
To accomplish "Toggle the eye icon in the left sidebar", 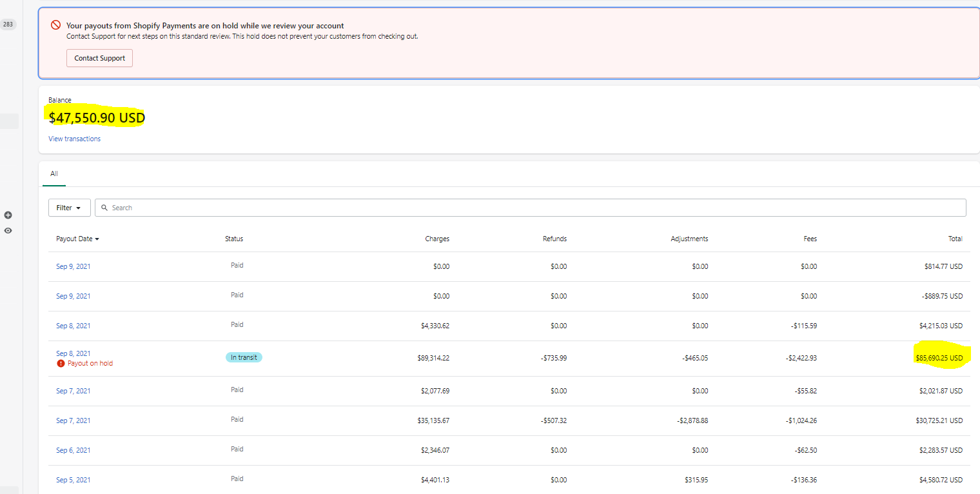I will click(x=8, y=230).
